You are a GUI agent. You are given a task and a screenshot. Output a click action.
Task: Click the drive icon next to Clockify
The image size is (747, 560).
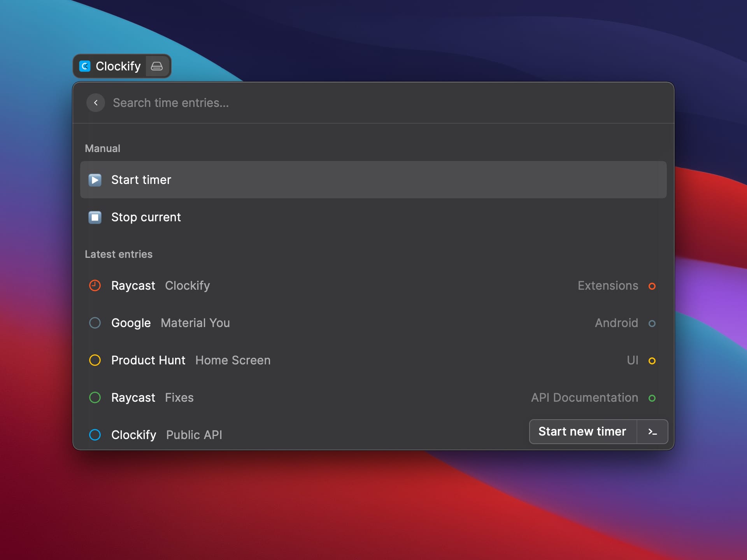[157, 66]
